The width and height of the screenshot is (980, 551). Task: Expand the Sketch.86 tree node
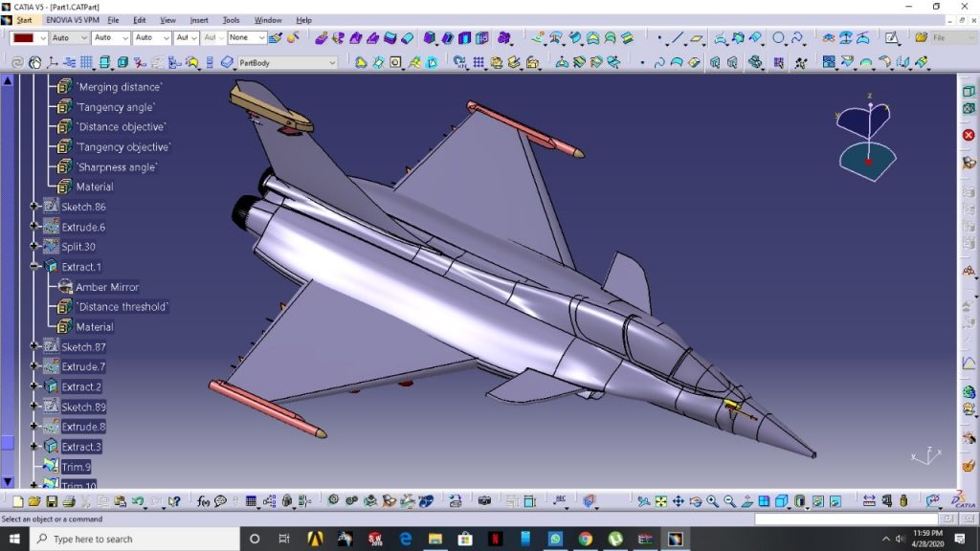[x=34, y=207]
